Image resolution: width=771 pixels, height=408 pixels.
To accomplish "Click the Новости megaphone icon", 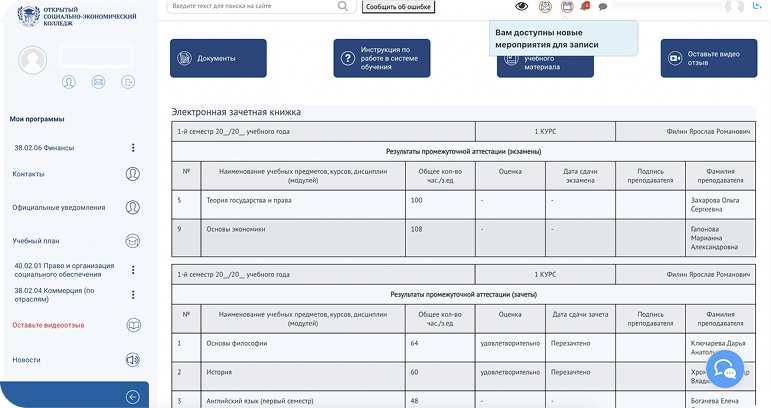I will click(x=132, y=360).
